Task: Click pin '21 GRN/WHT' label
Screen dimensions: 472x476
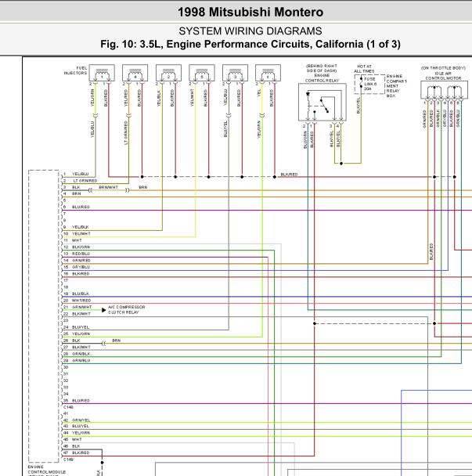Action: (77, 307)
